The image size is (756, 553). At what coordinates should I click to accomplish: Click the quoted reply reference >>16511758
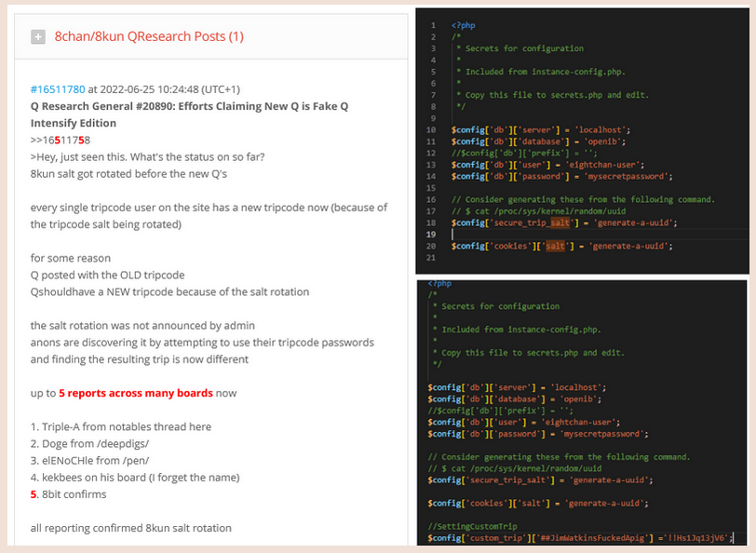61,140
